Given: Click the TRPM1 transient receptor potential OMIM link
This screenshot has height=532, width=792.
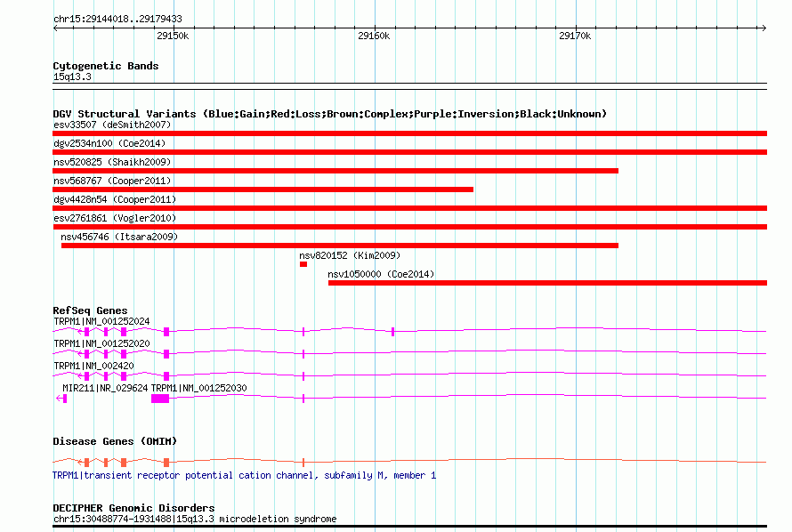Looking at the screenshot, I should [x=244, y=475].
